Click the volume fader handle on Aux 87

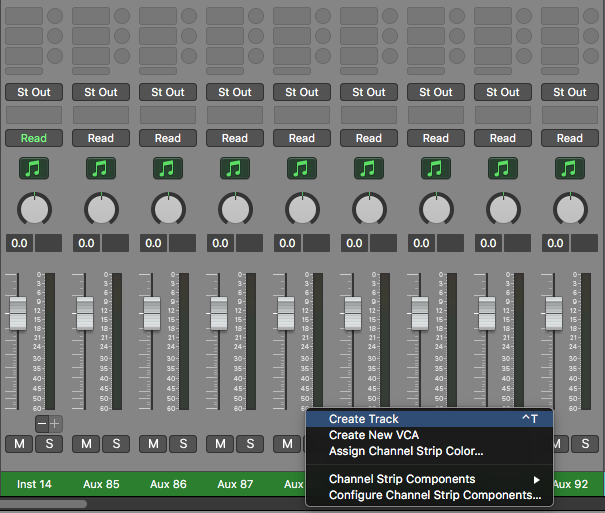pos(219,313)
